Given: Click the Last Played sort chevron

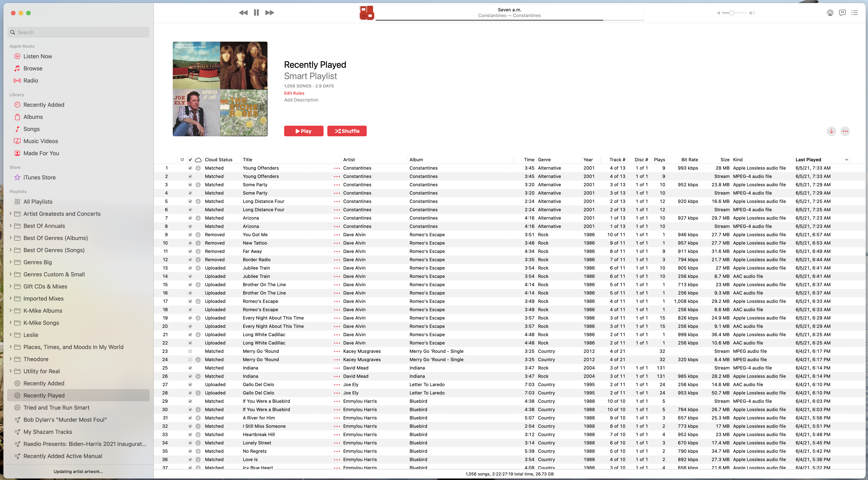Looking at the screenshot, I should (x=846, y=160).
